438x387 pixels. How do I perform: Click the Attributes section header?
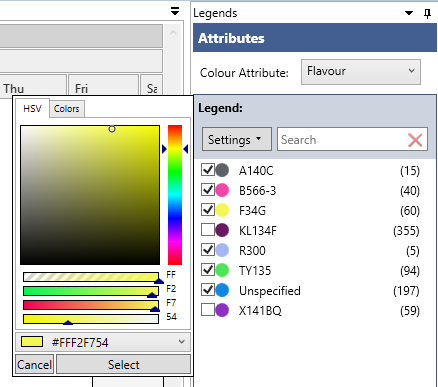pos(315,38)
